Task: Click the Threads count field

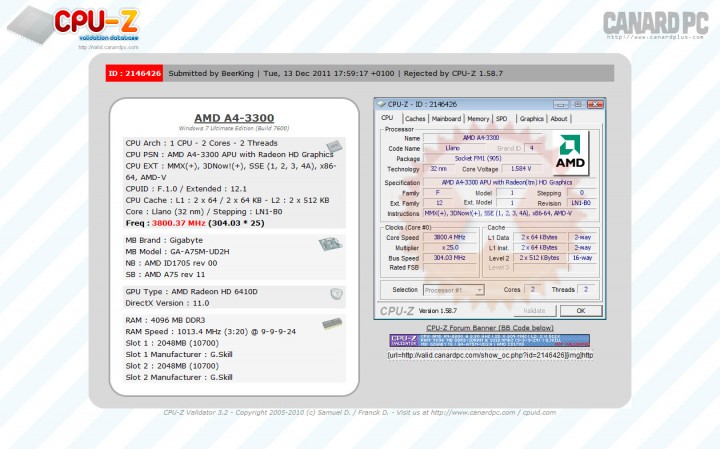Action: [586, 290]
